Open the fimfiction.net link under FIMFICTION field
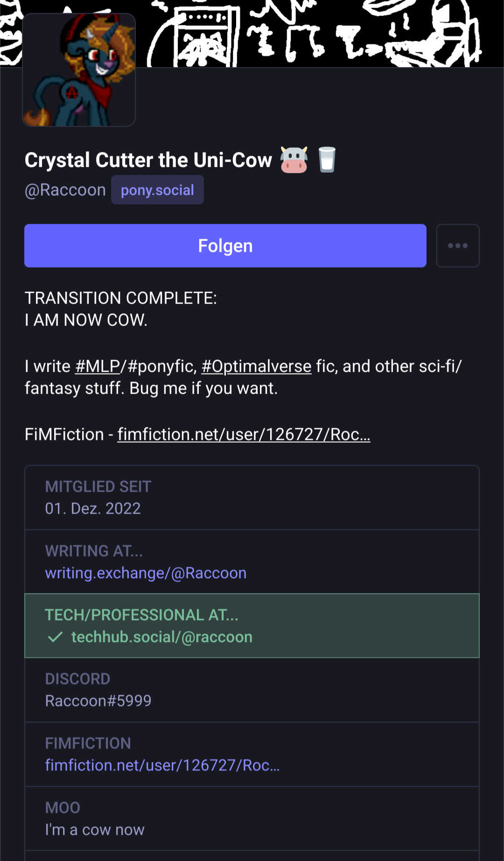Screen dimensions: 504x861 tap(162, 765)
